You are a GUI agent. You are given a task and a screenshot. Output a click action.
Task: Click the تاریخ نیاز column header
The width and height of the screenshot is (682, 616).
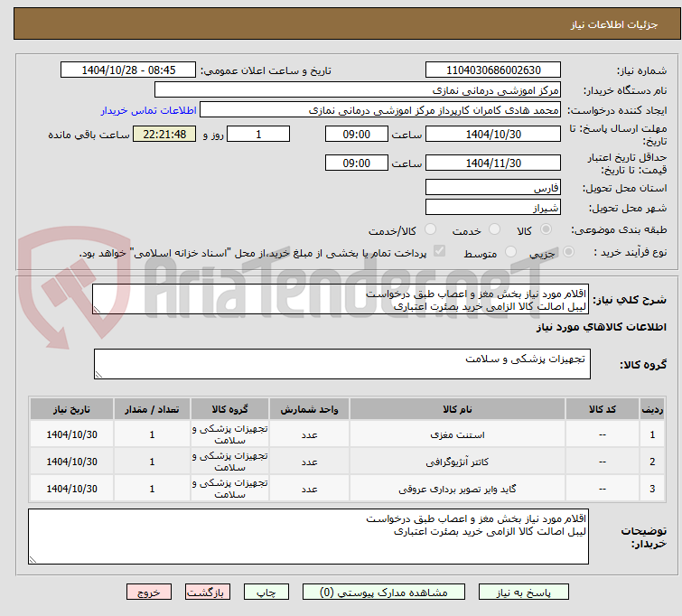(71, 409)
